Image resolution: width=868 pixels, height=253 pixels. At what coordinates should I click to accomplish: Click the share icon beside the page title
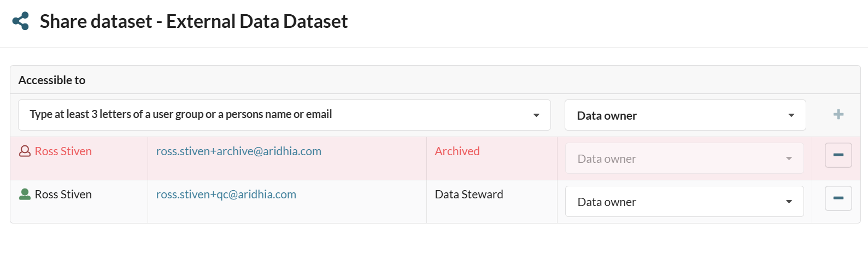[x=21, y=21]
